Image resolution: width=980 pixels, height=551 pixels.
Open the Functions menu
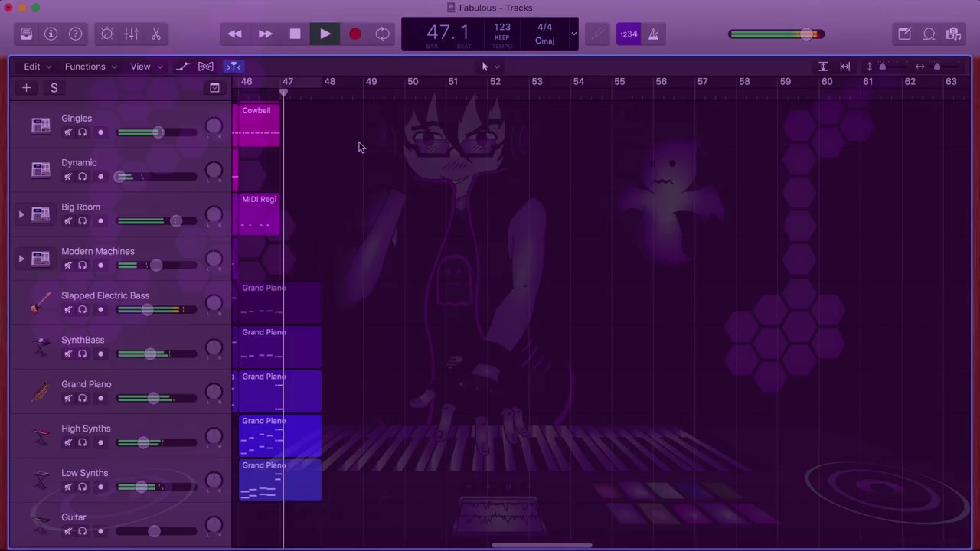(x=90, y=67)
